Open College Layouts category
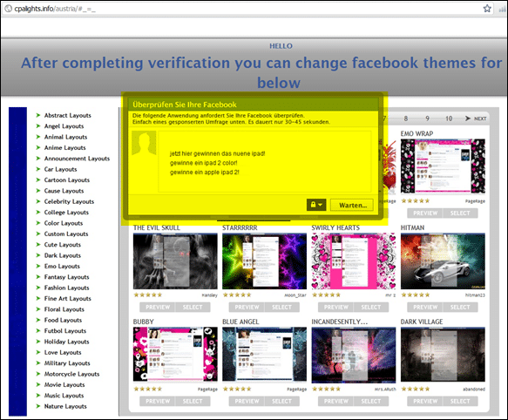Image resolution: width=508 pixels, height=420 pixels. coord(66,213)
